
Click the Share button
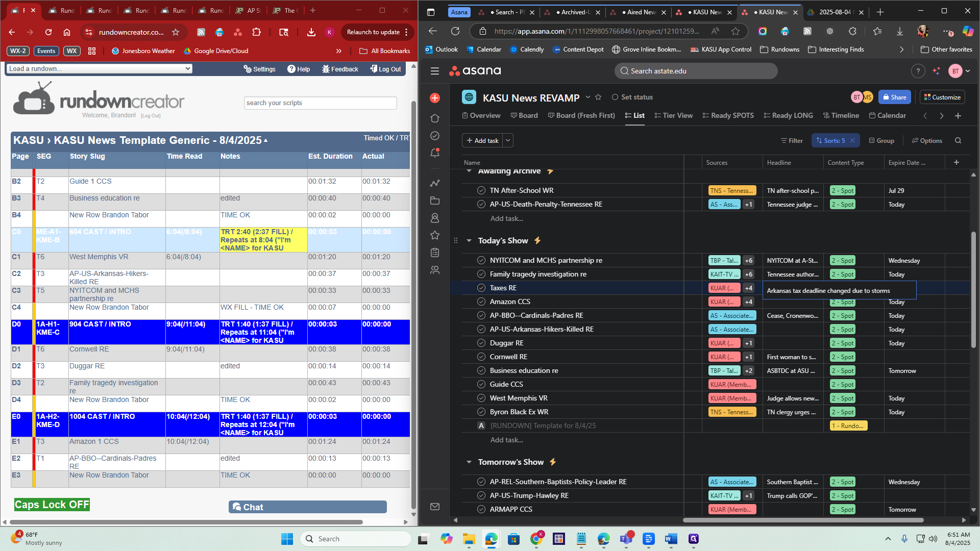click(x=894, y=97)
